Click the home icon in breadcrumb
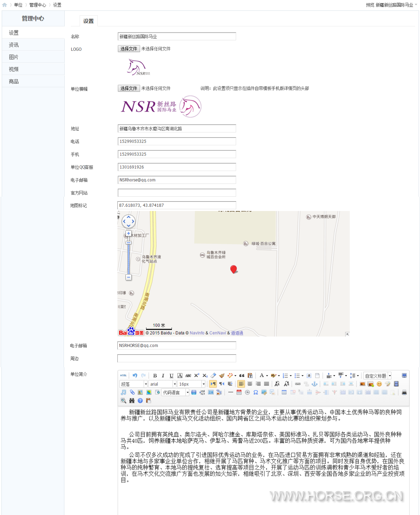 [x=5, y=5]
